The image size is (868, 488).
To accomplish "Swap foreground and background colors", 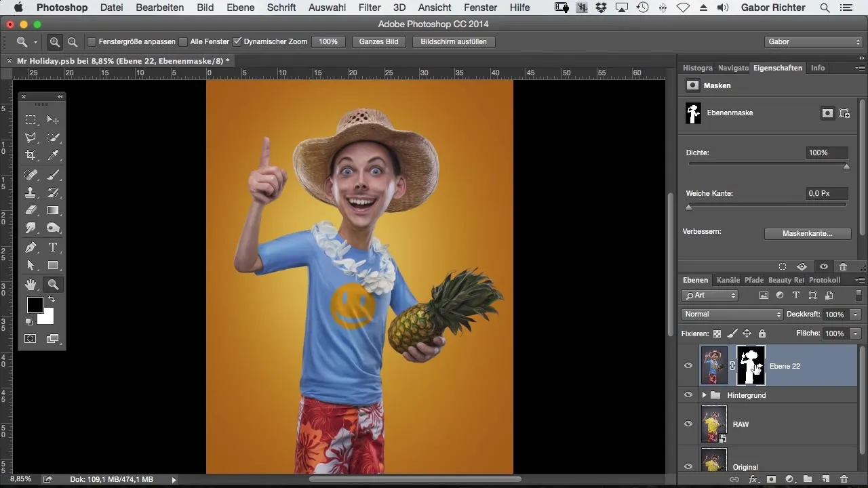I will (52, 300).
